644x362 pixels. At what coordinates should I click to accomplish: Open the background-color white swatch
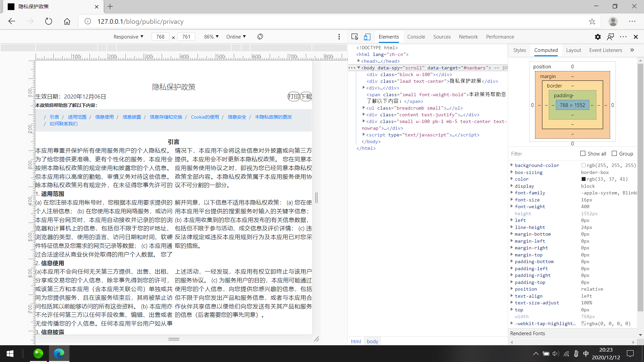point(584,165)
